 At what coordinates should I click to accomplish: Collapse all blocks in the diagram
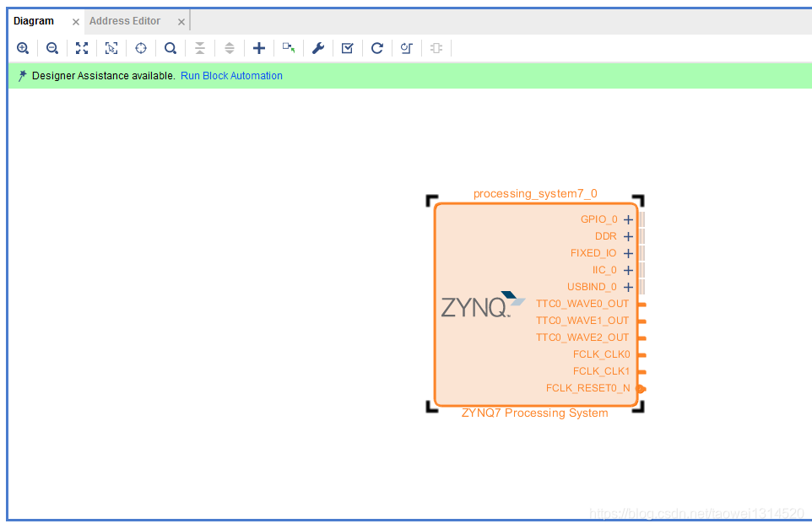tap(200, 48)
